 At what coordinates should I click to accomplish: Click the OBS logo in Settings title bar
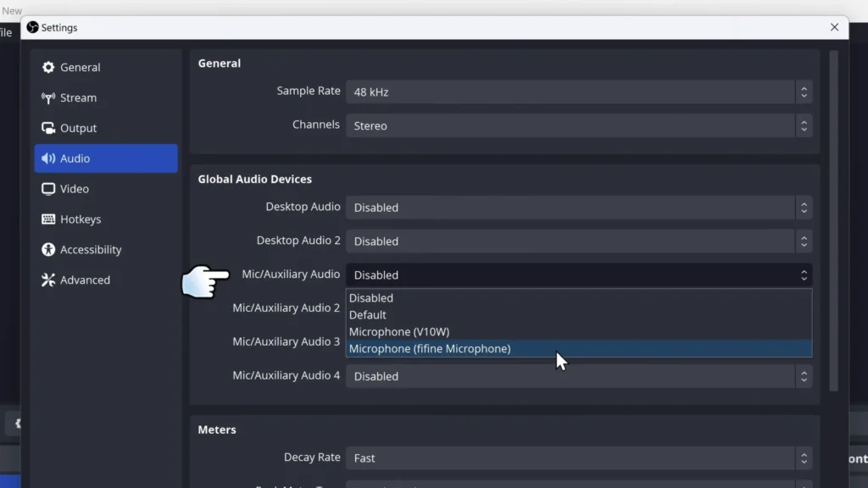click(x=33, y=27)
